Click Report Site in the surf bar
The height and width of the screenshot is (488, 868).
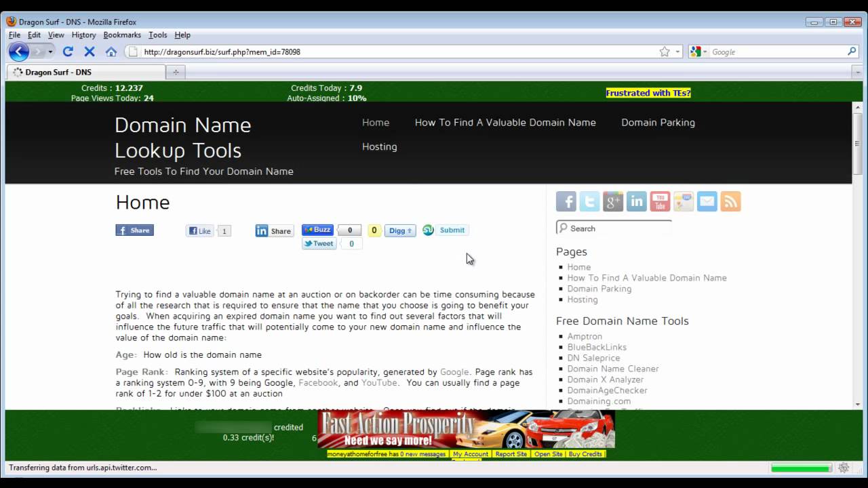tap(511, 454)
